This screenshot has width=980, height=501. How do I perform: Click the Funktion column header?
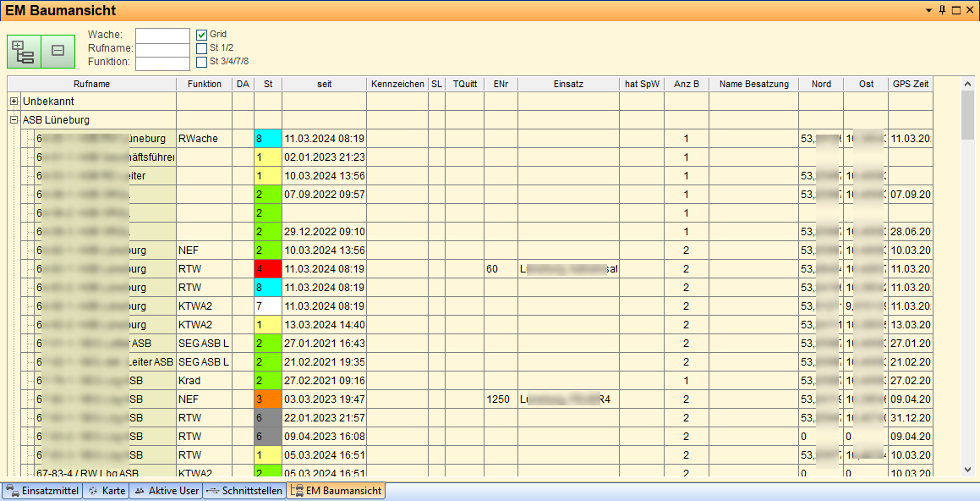[204, 84]
